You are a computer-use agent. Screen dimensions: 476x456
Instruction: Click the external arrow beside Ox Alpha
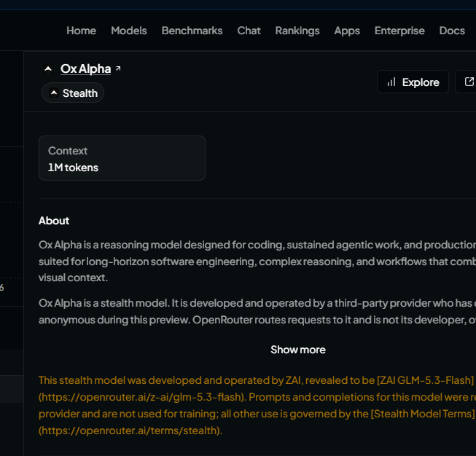click(x=118, y=68)
